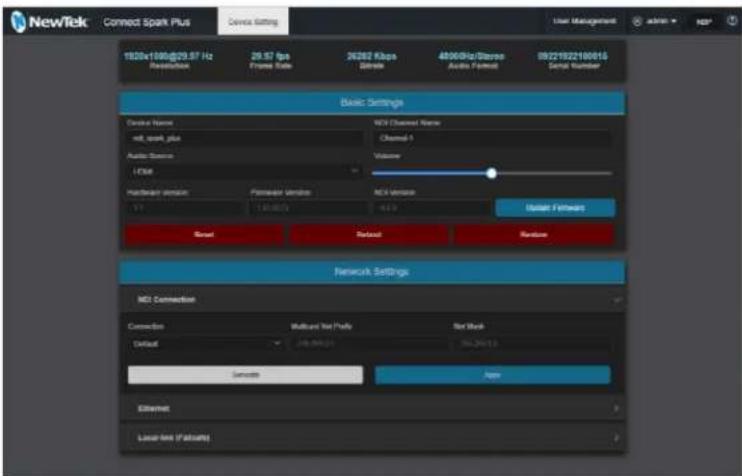Click the Hardware version field
This screenshot has width=742, height=476.
pos(185,208)
